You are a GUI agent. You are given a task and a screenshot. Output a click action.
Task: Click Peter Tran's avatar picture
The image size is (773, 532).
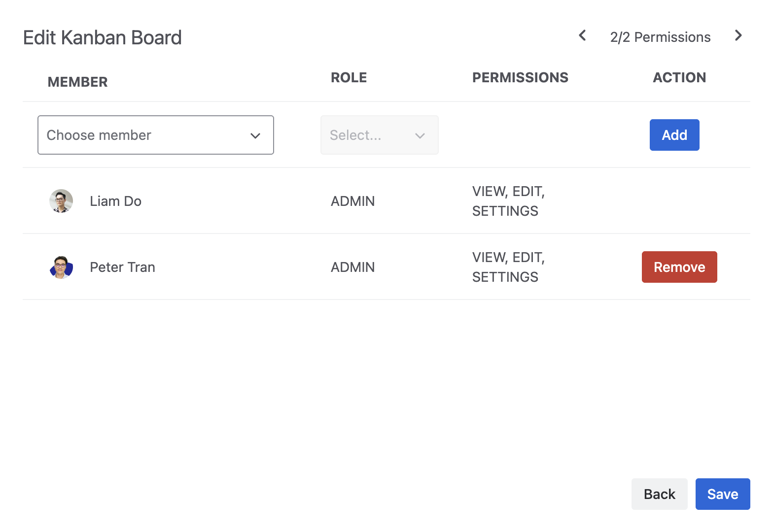tap(61, 267)
